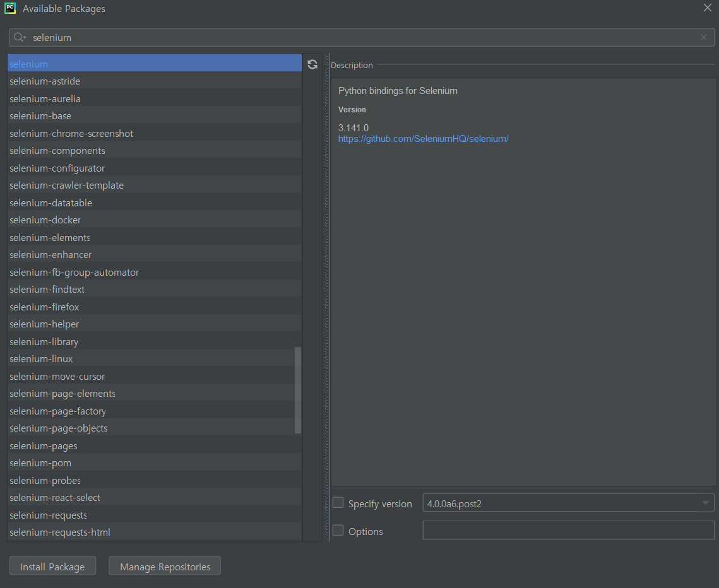Screen dimensions: 719x588
Task: Select selenium-docker package
Action: click(x=155, y=220)
